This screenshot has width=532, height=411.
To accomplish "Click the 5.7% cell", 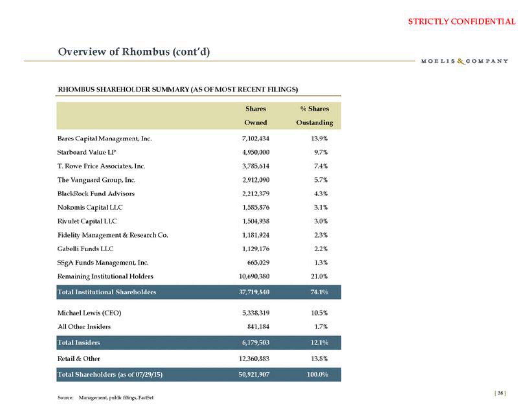I will (x=321, y=180).
